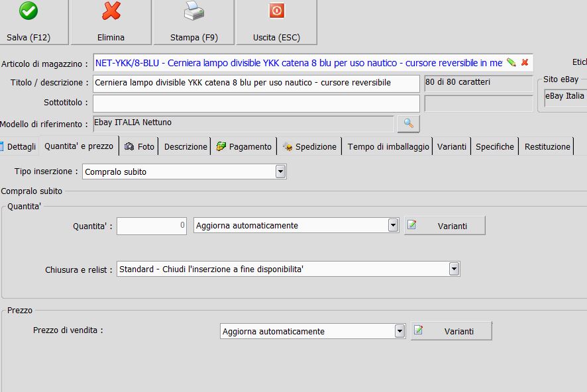This screenshot has width=587, height=392.
Task: Click the green pencil edit icon for Articolo di magazzino
Action: (x=511, y=63)
